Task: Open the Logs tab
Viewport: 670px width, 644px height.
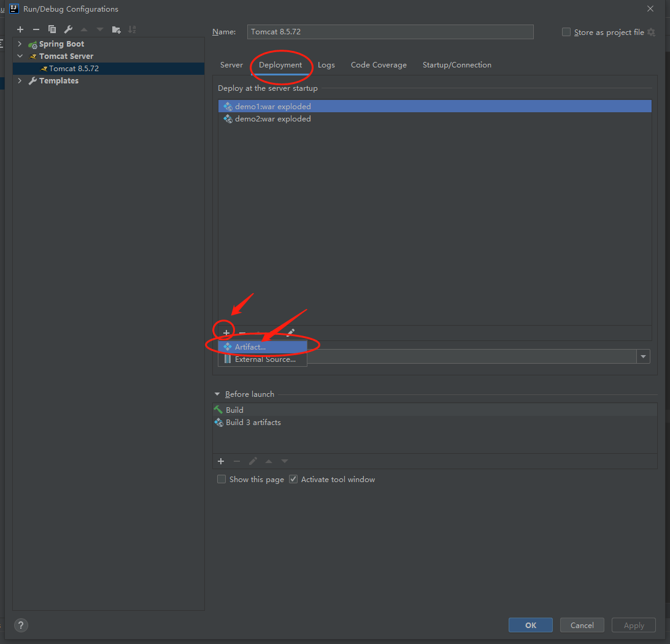Action: [326, 65]
